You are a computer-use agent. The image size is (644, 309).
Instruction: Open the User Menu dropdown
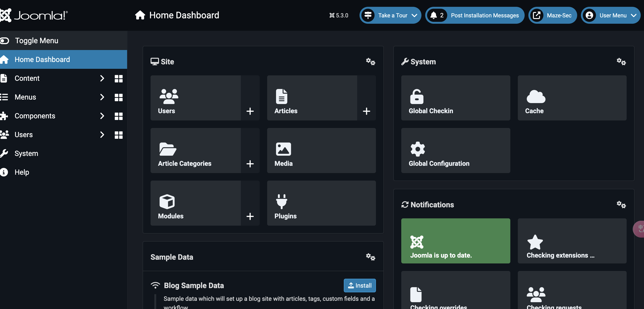(610, 15)
